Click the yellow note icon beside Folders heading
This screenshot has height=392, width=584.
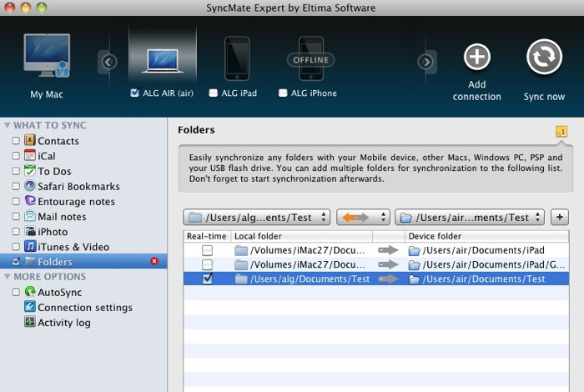561,132
